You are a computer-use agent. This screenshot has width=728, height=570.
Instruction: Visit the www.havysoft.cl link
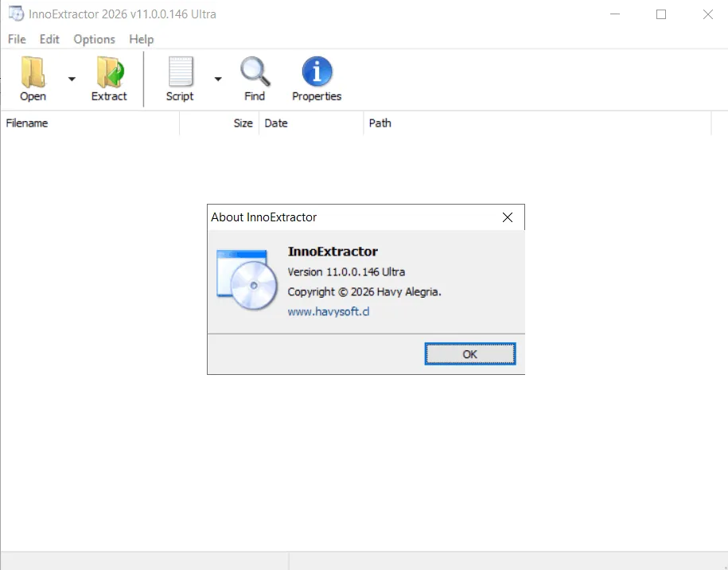[x=329, y=312]
